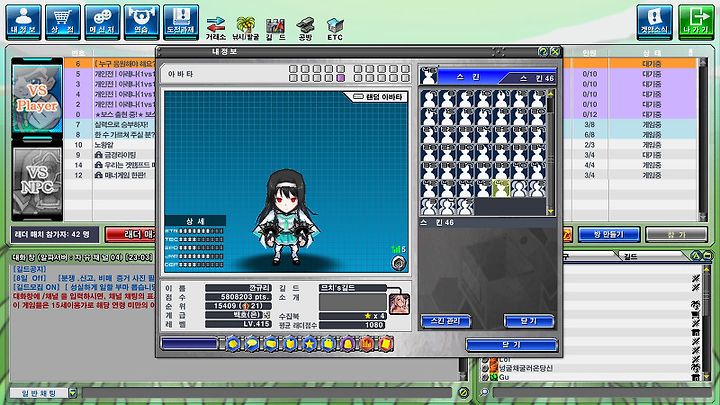The width and height of the screenshot is (720, 405).
Task: Click the magnifier search icon bottom right
Action: tap(484, 393)
